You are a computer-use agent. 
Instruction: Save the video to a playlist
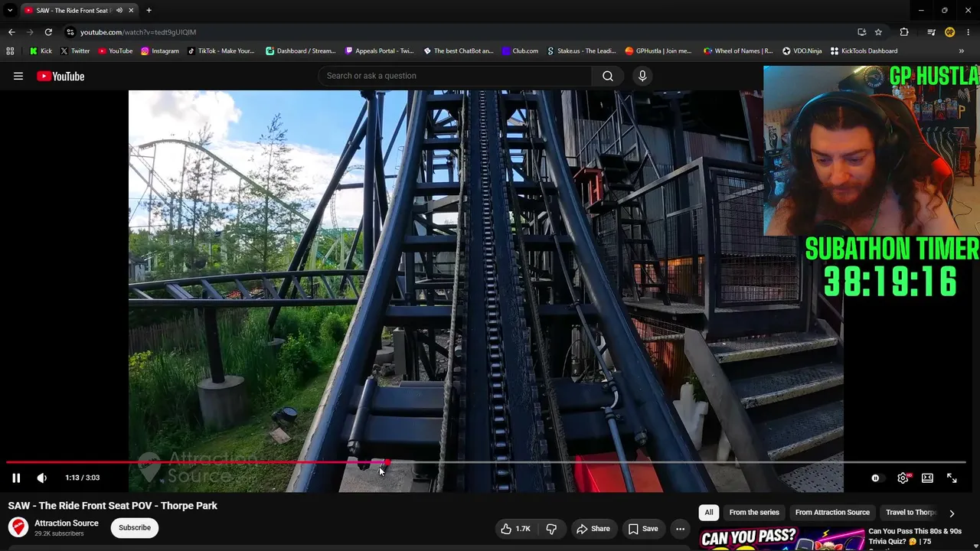click(x=643, y=528)
